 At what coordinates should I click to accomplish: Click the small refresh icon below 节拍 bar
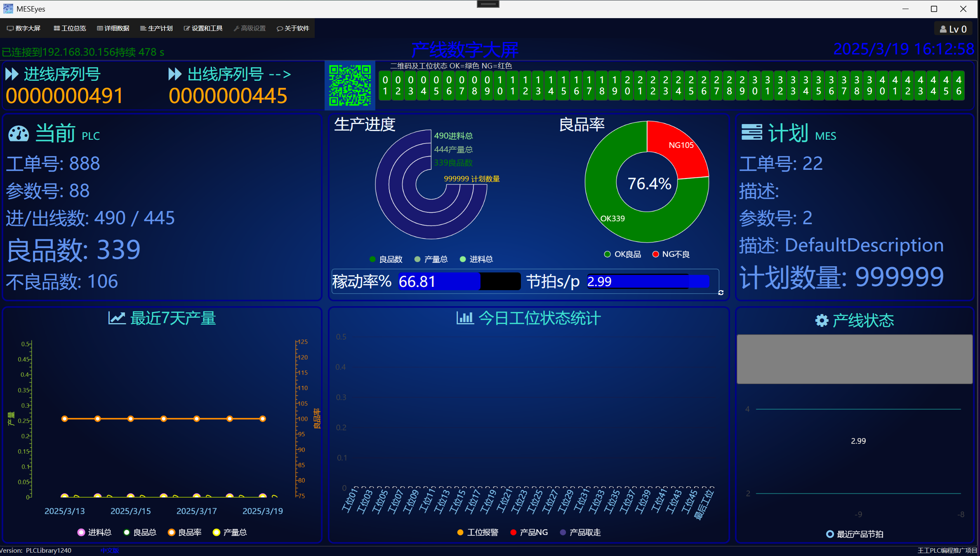point(721,293)
